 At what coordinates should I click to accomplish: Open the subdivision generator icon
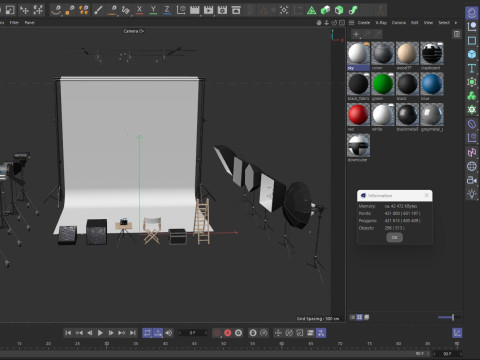point(472,82)
